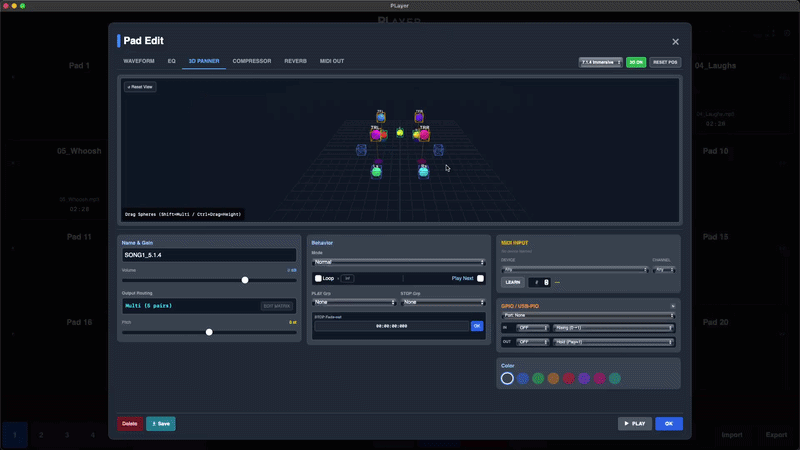Click the pad name field SONG1_5.1.4
Viewport: 800px width, 450px height.
(x=209, y=256)
